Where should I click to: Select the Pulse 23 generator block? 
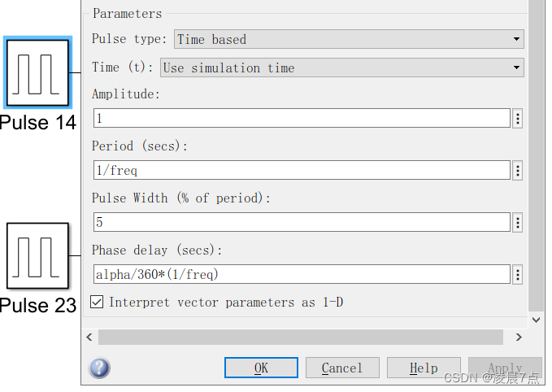[39, 255]
